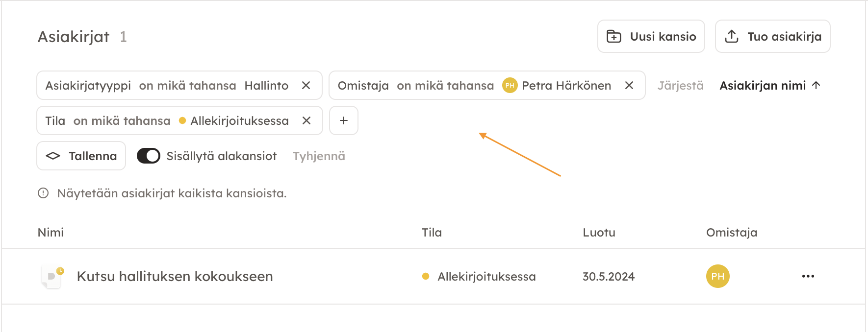Remove the Omistaja Petra Härkönen filter
This screenshot has width=868, height=332.
[x=629, y=86]
